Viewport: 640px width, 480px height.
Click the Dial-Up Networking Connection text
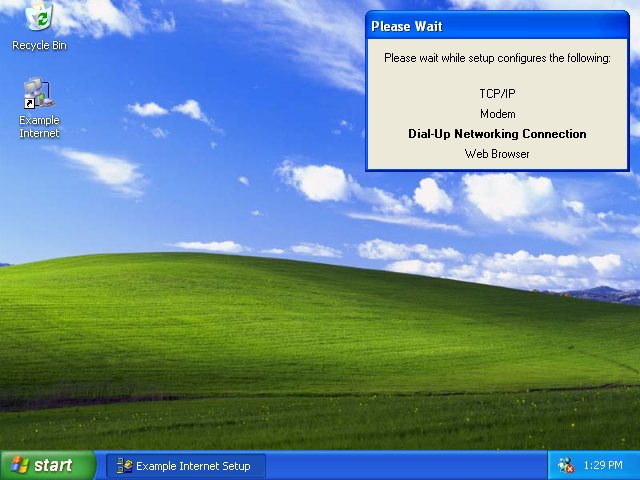click(x=497, y=134)
